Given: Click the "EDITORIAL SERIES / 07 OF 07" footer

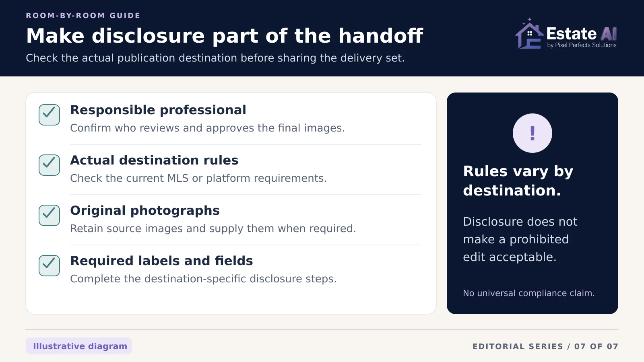Looking at the screenshot, I should [545, 346].
